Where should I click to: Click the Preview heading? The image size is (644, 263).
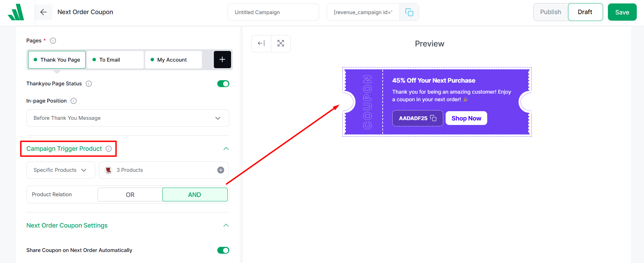coord(429,44)
